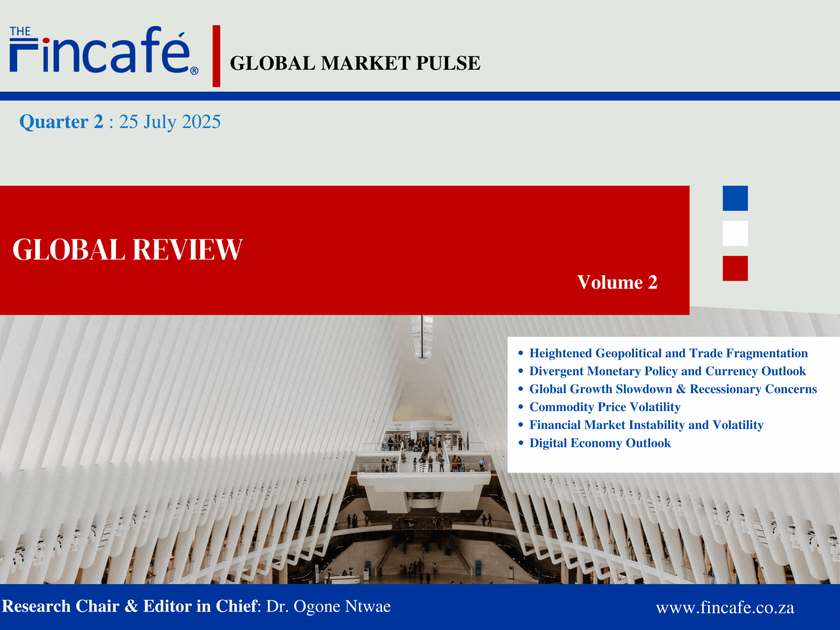Open Financial Market Instability and Volatility topic
The height and width of the screenshot is (630, 840).
tap(646, 424)
